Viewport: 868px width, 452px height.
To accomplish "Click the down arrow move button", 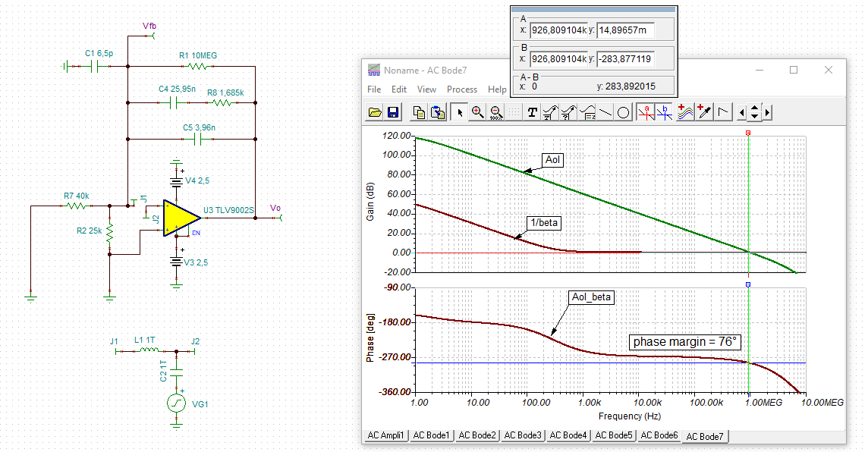I will tap(754, 116).
